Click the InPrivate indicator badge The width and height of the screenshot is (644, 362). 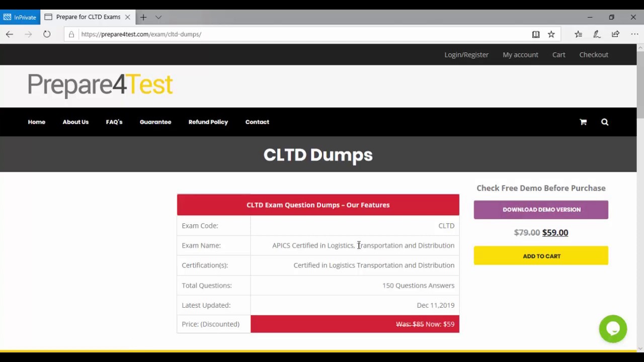(x=20, y=17)
